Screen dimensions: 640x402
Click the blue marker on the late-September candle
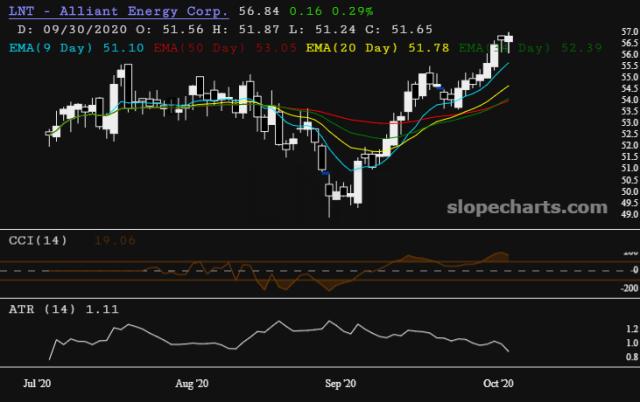tap(439, 87)
